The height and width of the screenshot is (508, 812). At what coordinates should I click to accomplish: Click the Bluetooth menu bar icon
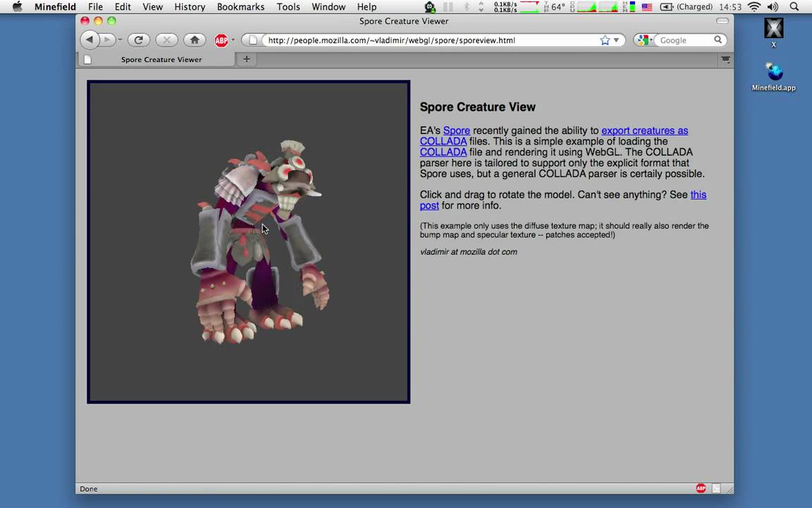click(466, 7)
